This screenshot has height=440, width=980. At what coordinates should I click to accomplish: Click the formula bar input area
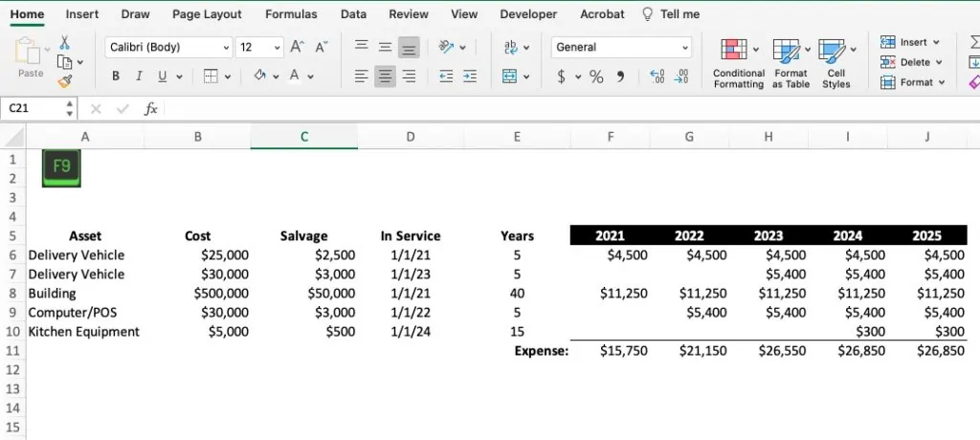[571, 109]
